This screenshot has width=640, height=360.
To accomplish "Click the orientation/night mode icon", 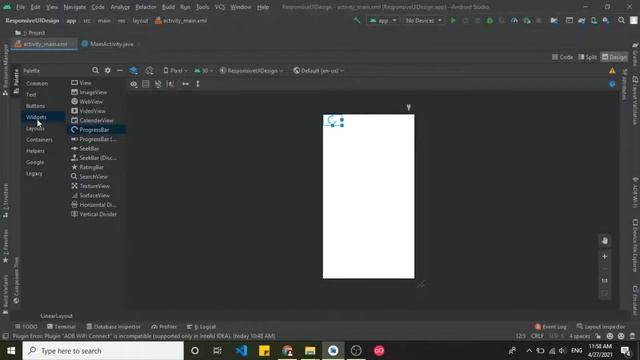I will coord(149,71).
